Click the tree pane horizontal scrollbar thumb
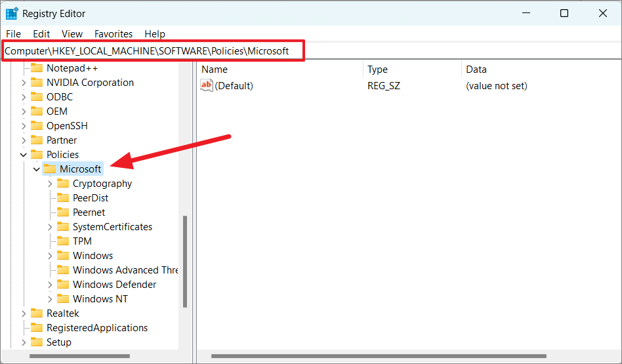The width and height of the screenshot is (622, 364). tap(80, 356)
